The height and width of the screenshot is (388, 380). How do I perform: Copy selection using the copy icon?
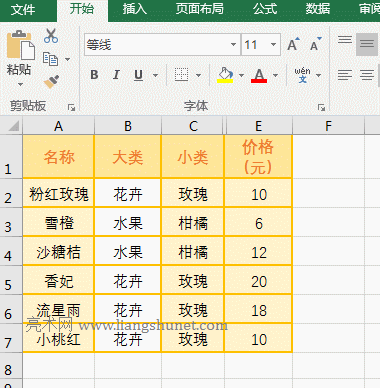50,59
